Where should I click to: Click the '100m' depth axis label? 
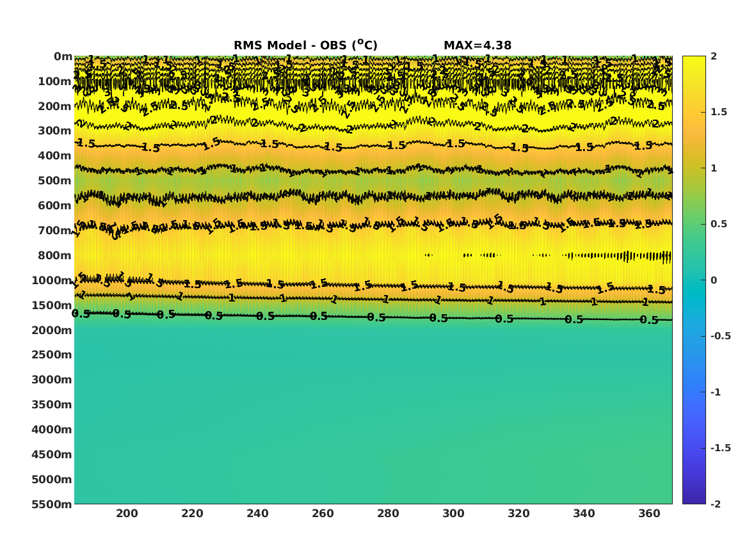pyautogui.click(x=55, y=81)
